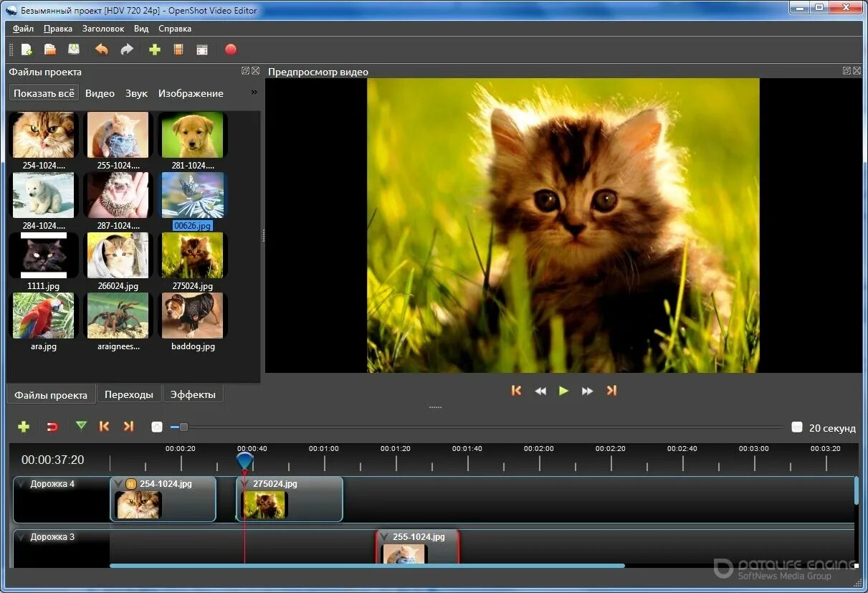Select the ara.jpg parrot thumbnail
Image resolution: width=868 pixels, height=593 pixels.
[x=44, y=316]
